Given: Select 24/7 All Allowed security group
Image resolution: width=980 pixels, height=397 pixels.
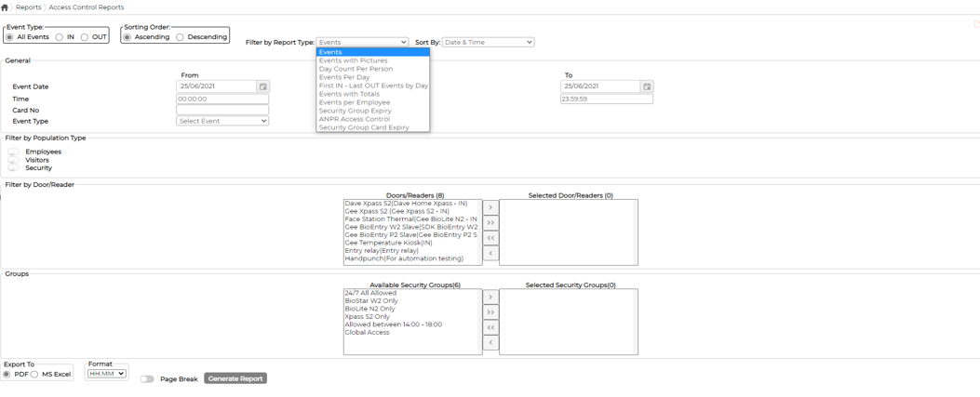Looking at the screenshot, I should [411, 293].
